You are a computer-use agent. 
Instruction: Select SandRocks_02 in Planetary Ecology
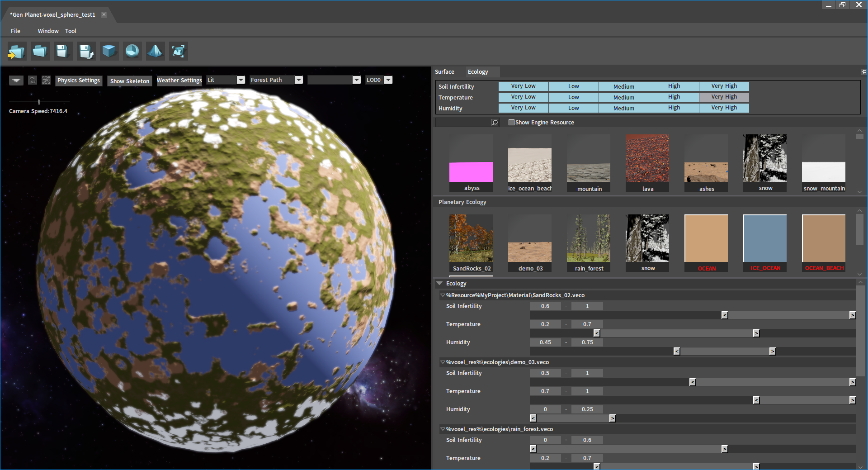click(471, 243)
